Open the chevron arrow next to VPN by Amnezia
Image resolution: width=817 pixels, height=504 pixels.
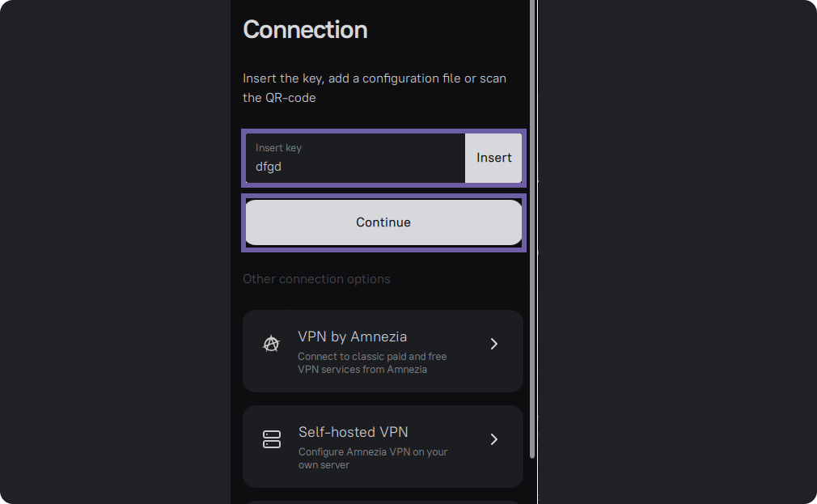point(494,344)
